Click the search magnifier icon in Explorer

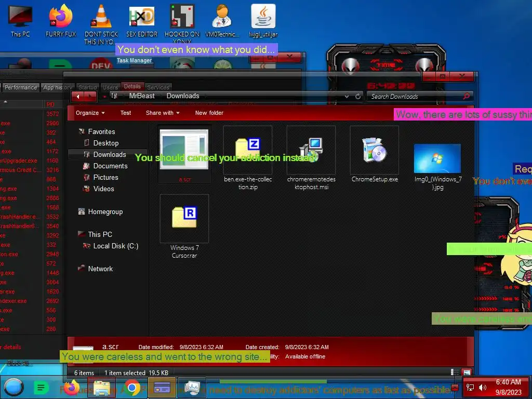[x=466, y=96]
